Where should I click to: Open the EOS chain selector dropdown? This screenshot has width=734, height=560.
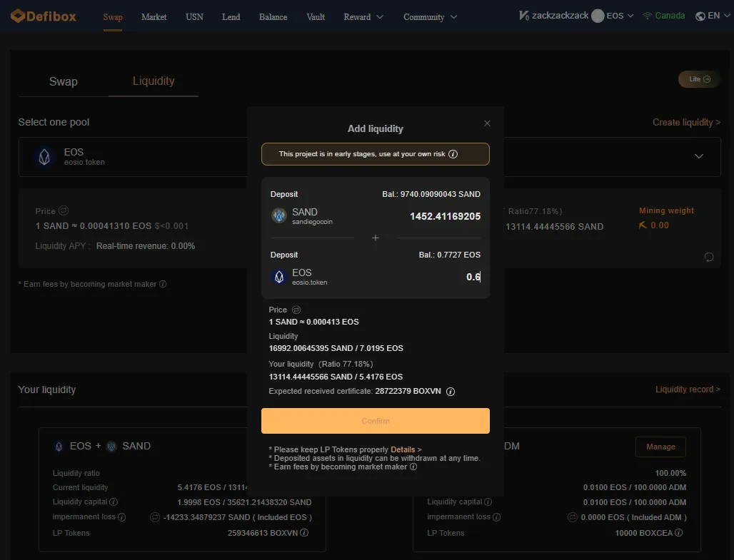(613, 16)
